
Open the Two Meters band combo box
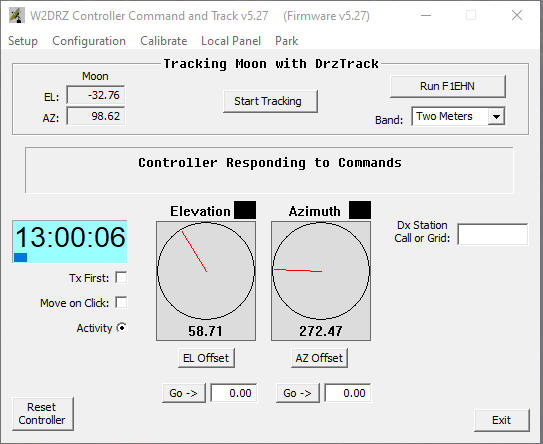point(458,116)
